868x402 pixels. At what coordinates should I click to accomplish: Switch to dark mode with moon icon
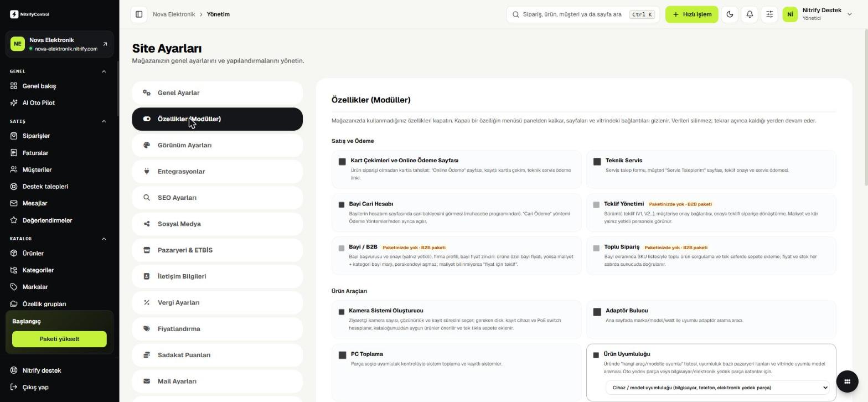coord(730,14)
